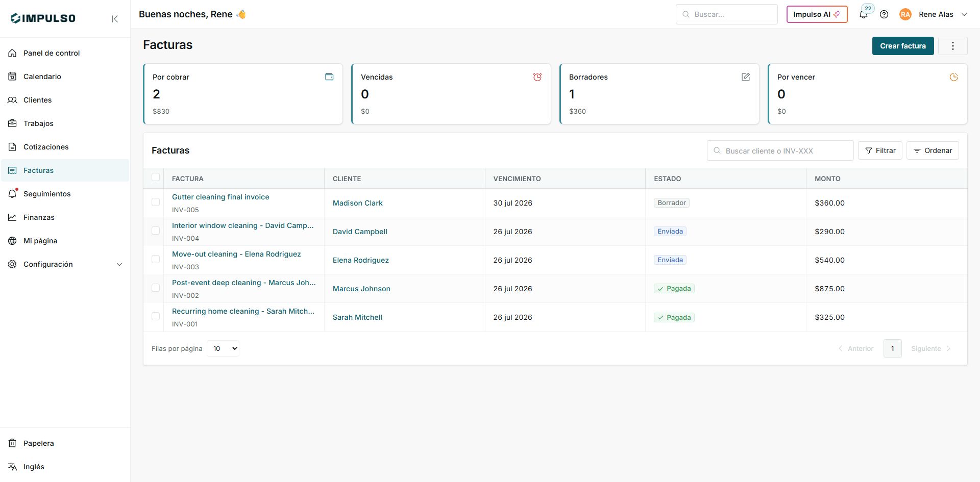Open the Rene Alas account menu
Screen dimensions: 980x482
coord(934,14)
